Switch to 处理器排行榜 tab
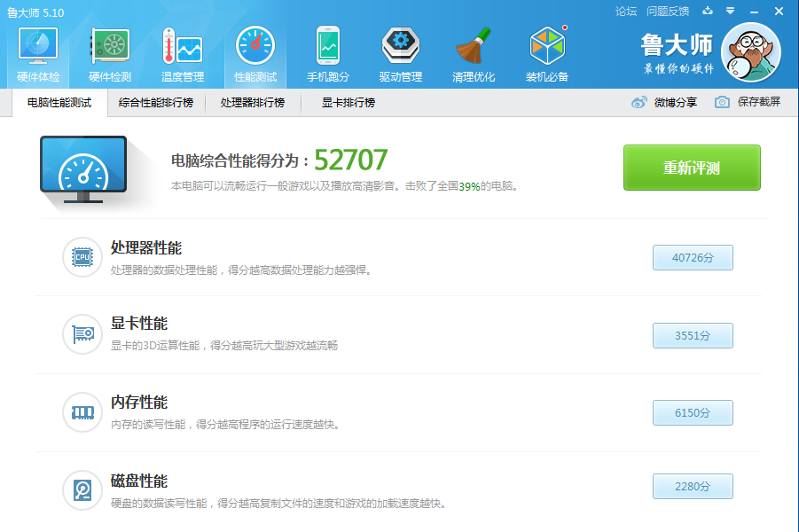 pos(252,103)
